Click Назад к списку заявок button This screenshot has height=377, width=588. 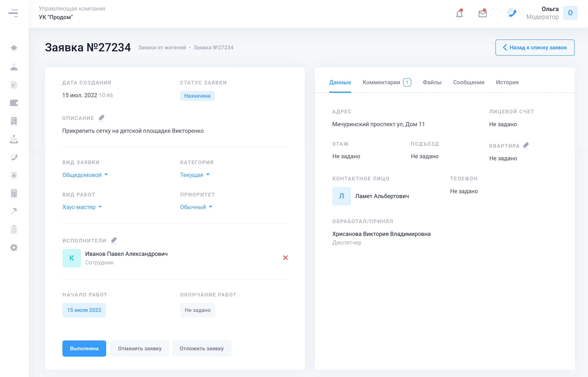click(x=535, y=47)
